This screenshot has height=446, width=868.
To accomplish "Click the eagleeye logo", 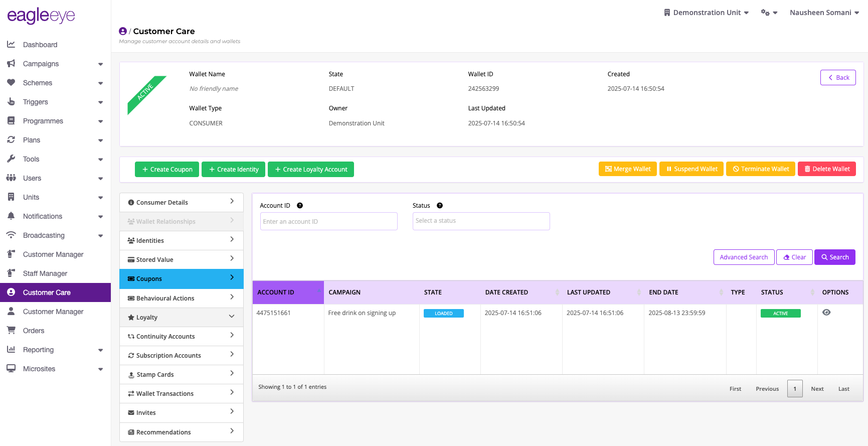I will pos(41,16).
